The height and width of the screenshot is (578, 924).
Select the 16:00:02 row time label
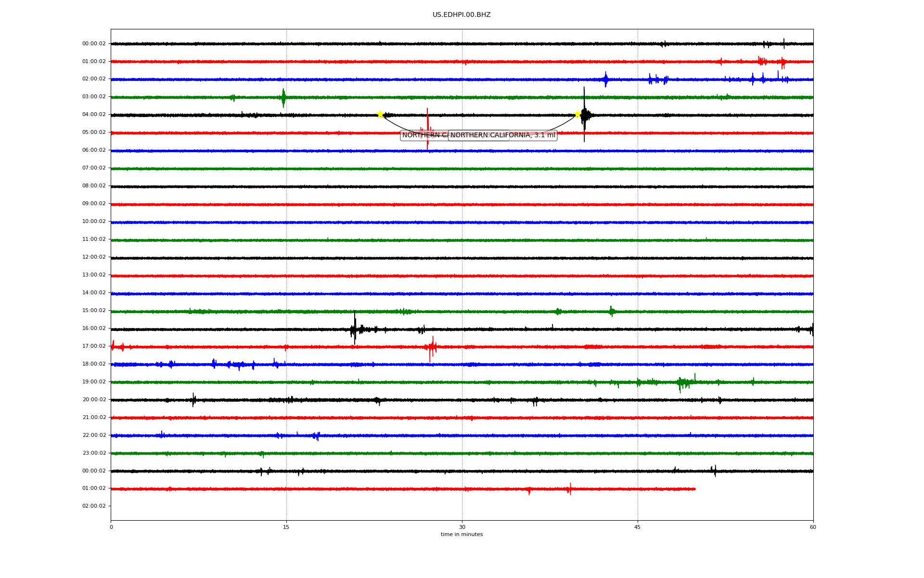[94, 328]
